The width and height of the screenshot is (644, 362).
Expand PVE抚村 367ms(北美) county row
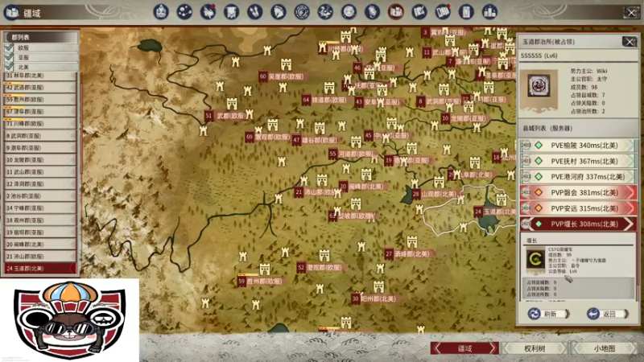pyautogui.click(x=578, y=161)
